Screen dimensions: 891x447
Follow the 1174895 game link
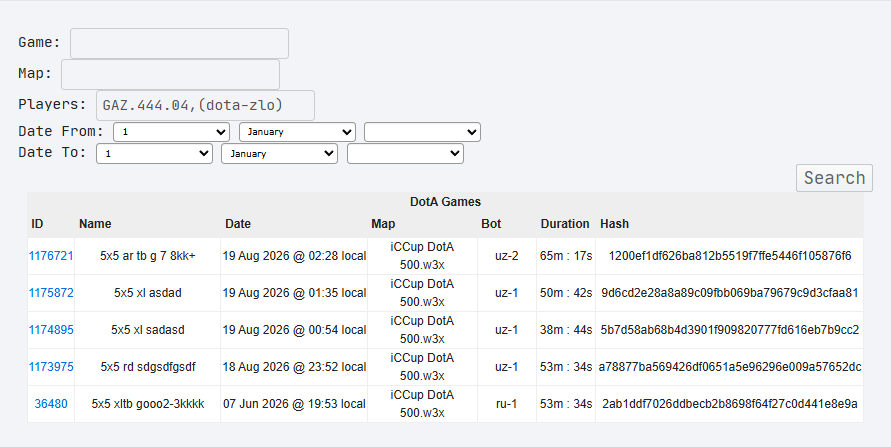51,329
